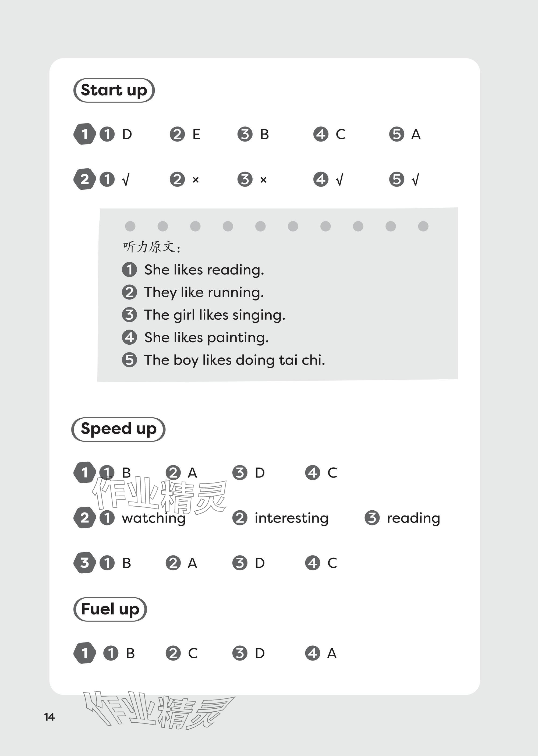This screenshot has height=756, width=538.
Task: Click the page number 14
Action: 49,717
